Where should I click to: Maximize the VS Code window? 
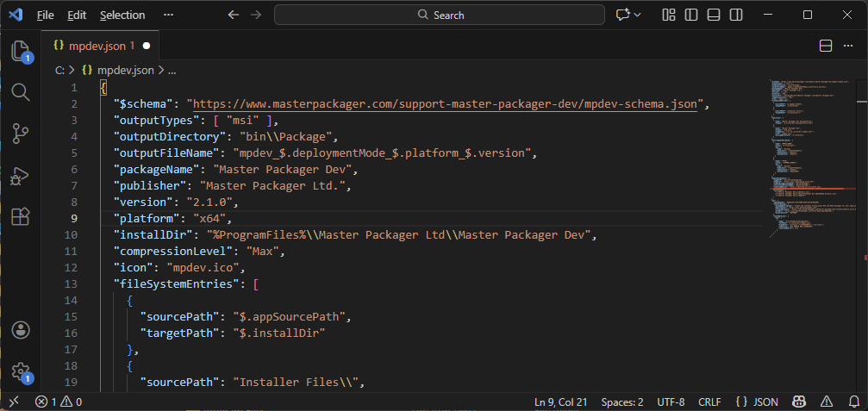[x=808, y=15]
